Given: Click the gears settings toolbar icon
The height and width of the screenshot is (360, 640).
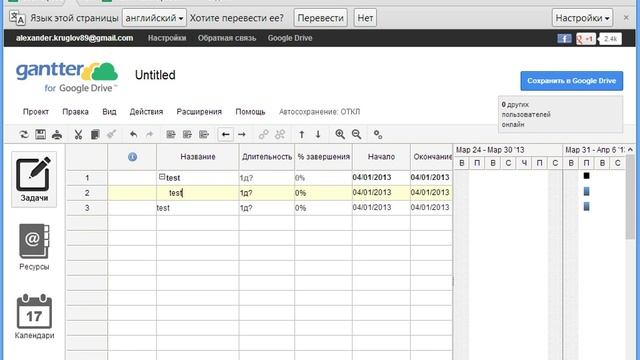Looking at the screenshot, I should coord(378,134).
